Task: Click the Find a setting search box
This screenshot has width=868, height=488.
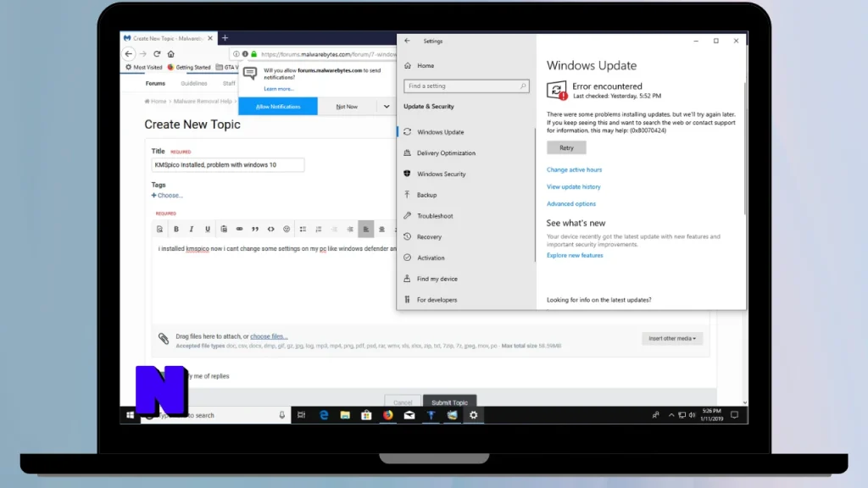Action: pos(466,86)
